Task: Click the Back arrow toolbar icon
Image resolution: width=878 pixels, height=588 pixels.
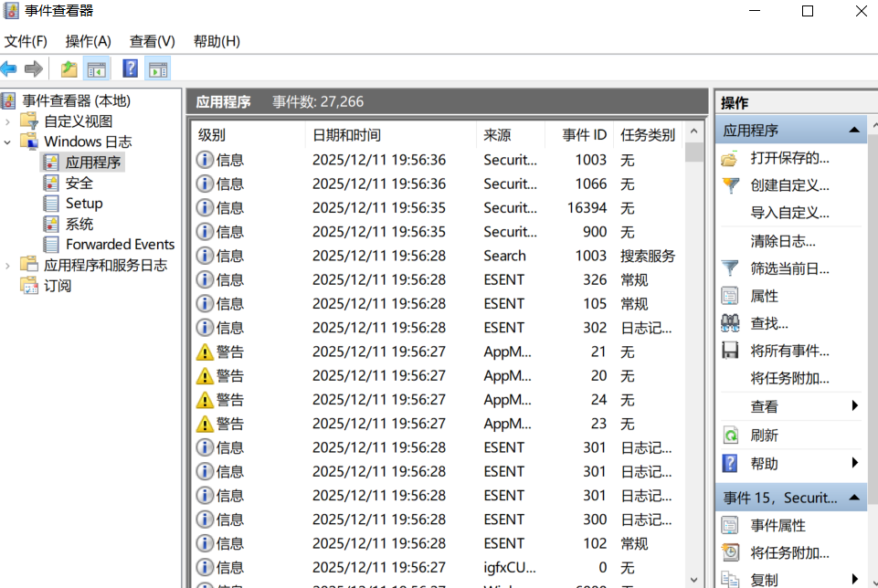Action: (8, 68)
